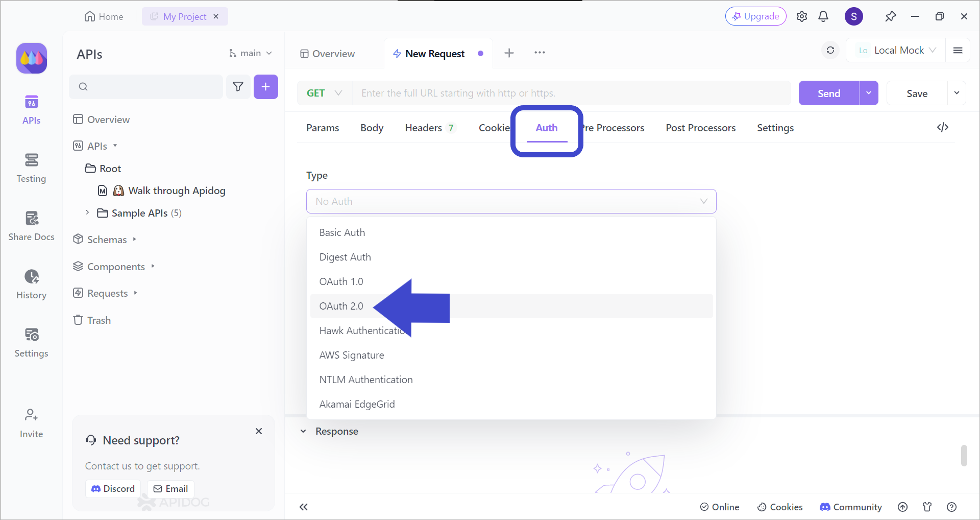Click the URL input field
The width and height of the screenshot is (980, 520).
pos(572,93)
